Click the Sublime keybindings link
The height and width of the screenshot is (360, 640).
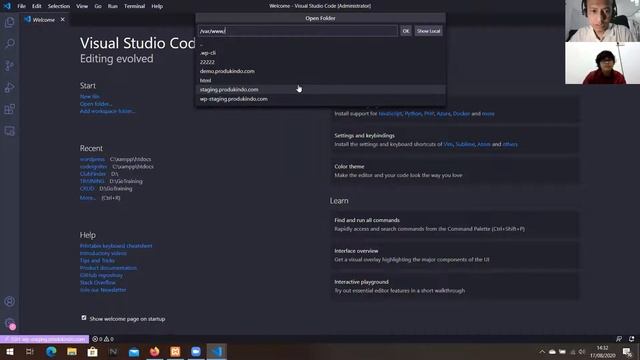tap(465, 144)
